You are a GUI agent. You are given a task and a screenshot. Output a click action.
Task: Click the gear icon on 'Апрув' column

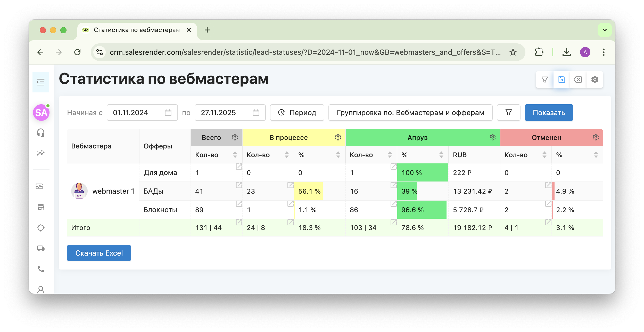[x=492, y=138]
